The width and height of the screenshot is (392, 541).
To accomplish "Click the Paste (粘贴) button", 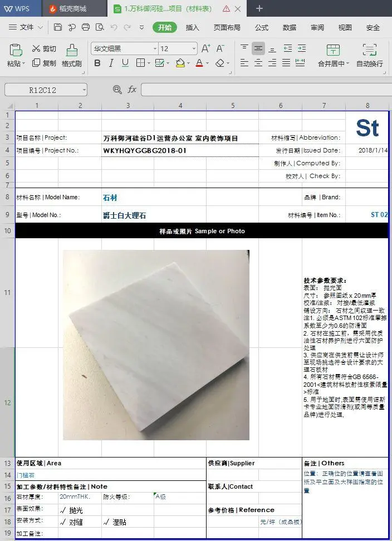I will click(x=16, y=55).
